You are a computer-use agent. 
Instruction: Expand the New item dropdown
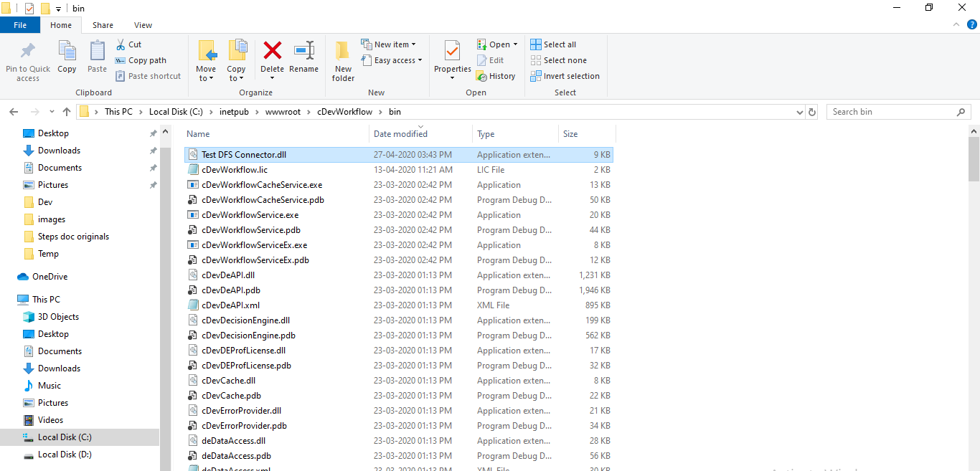390,44
